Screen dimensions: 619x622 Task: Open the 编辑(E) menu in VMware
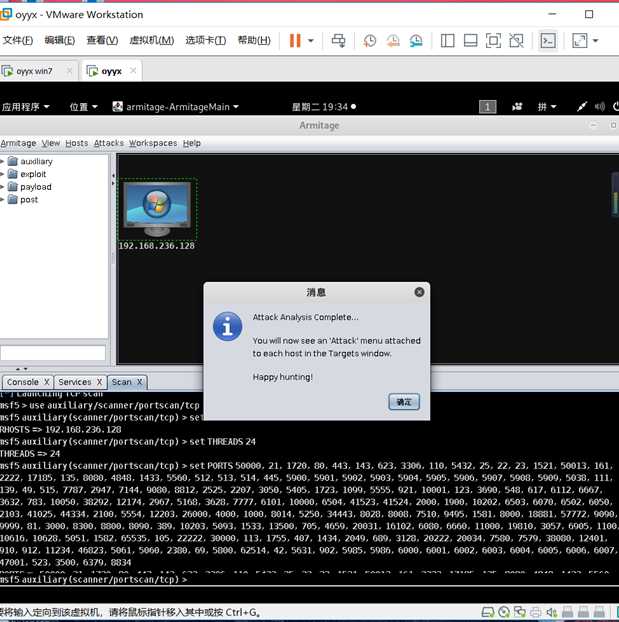coord(60,40)
